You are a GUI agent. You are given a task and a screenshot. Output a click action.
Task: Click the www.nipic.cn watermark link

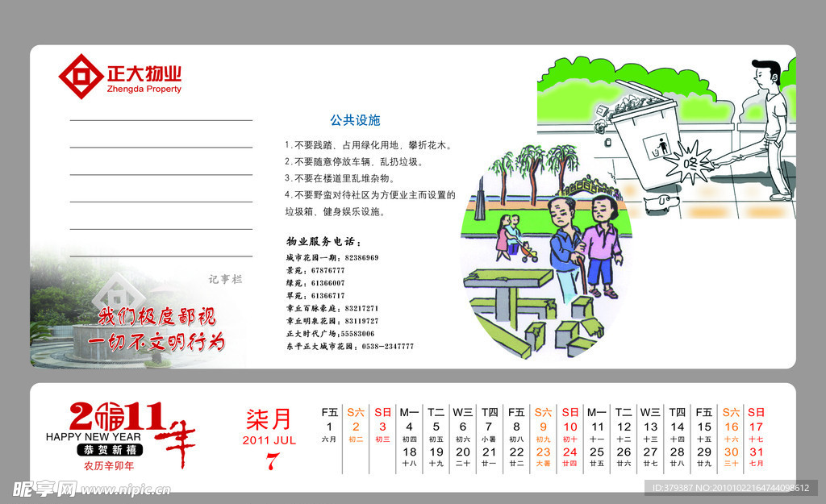coord(121,489)
